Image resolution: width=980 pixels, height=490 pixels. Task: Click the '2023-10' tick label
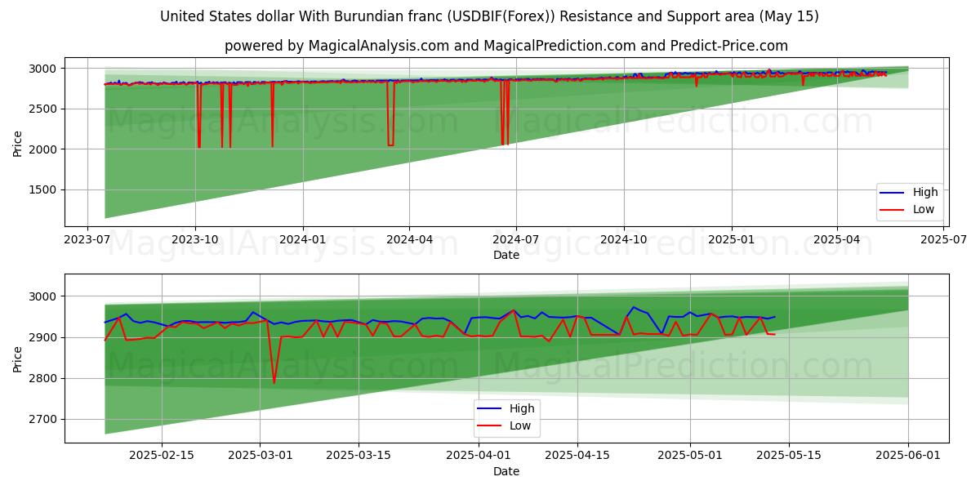click(194, 239)
